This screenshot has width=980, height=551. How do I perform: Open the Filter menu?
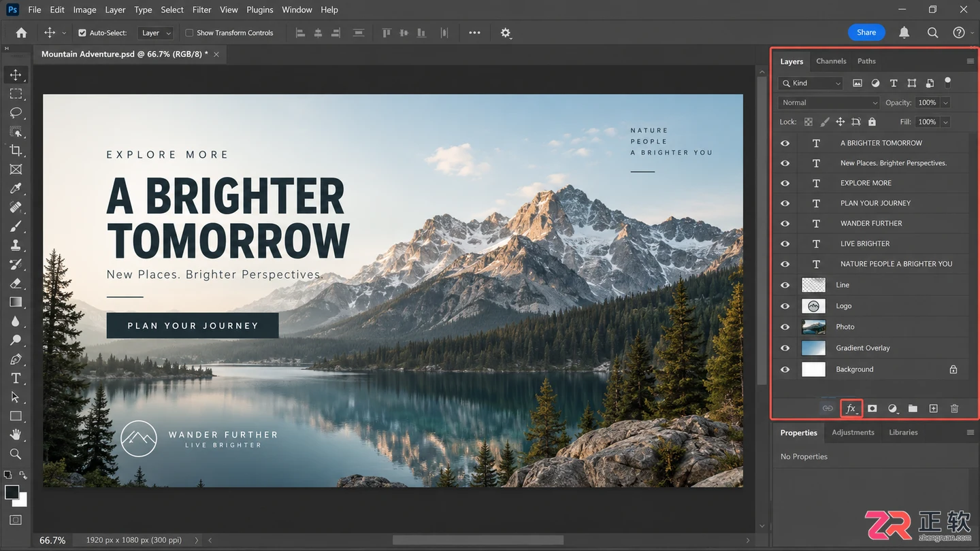(x=201, y=10)
